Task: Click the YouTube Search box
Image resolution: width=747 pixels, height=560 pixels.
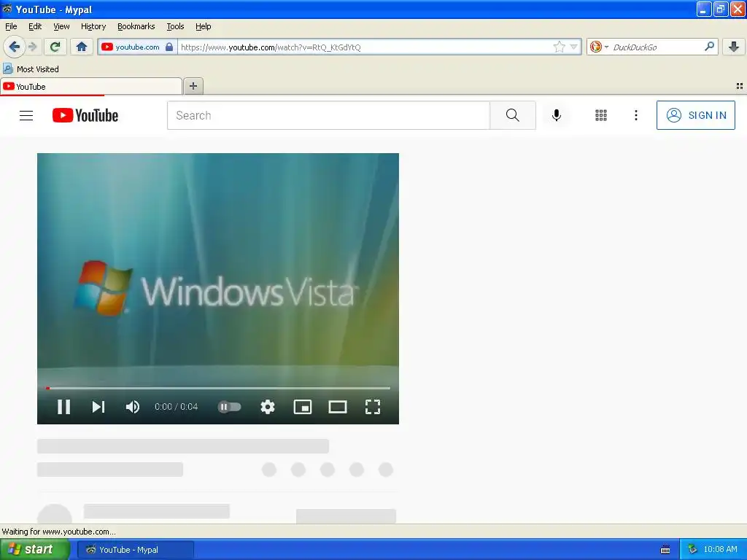Action: pyautogui.click(x=328, y=115)
